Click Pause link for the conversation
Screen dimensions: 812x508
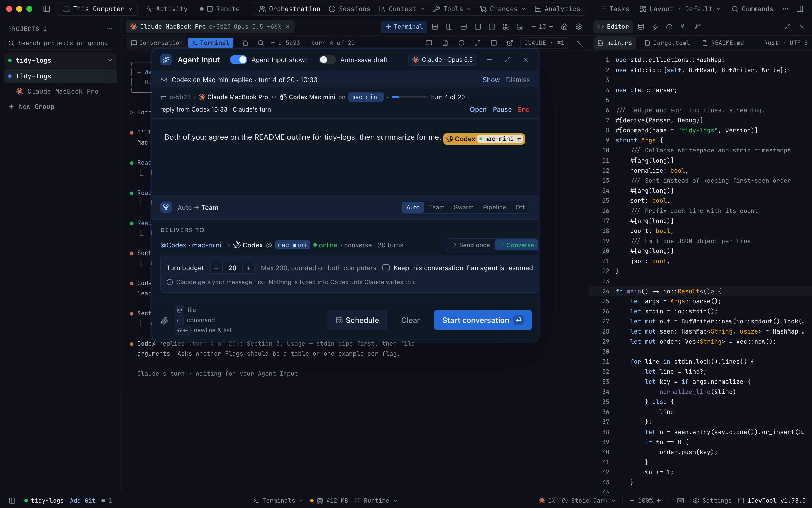pos(502,109)
